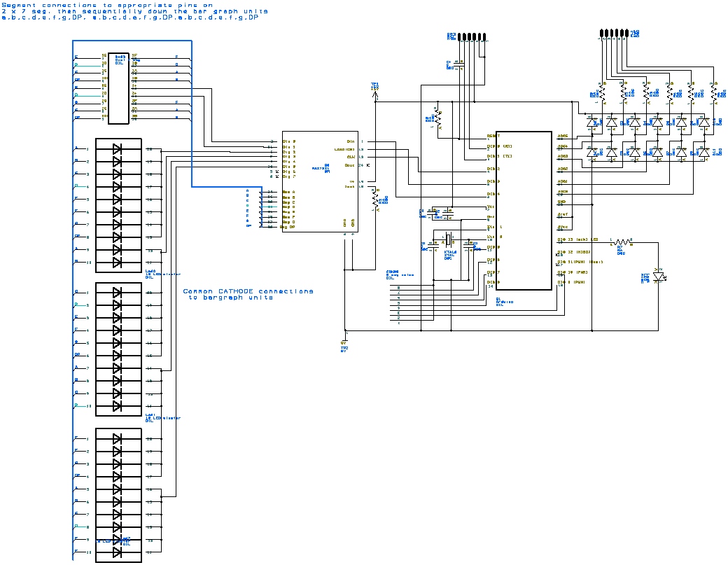Select the MAX7221 driver chip body
This screenshot has width=728, height=565.
point(320,181)
